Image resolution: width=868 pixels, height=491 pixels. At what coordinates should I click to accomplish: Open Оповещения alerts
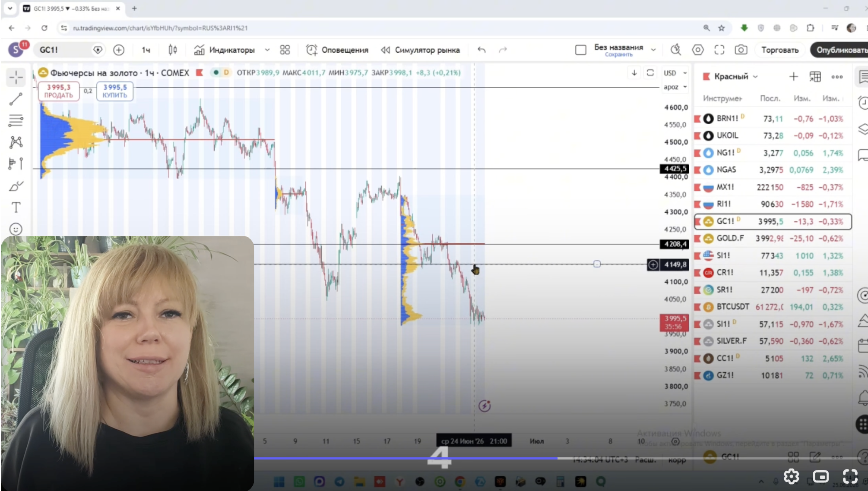337,50
